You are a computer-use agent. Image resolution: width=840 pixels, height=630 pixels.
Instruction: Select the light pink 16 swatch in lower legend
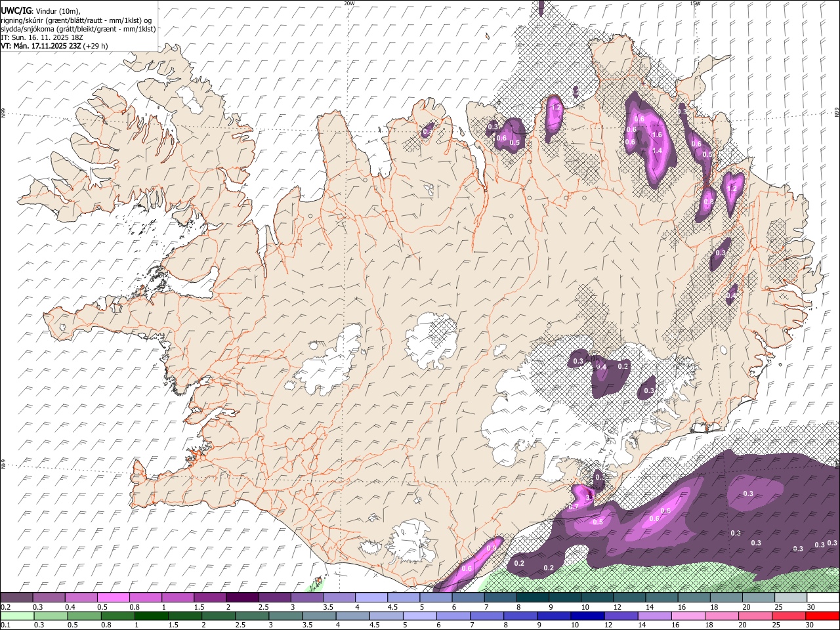(x=688, y=616)
